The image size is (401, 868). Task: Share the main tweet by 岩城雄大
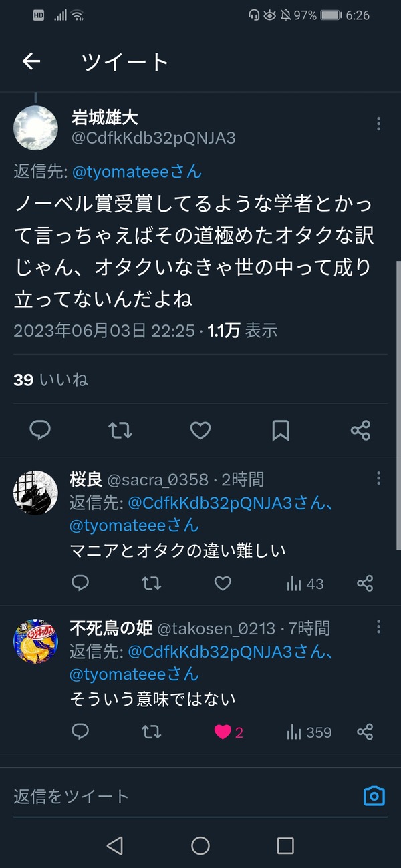click(361, 431)
